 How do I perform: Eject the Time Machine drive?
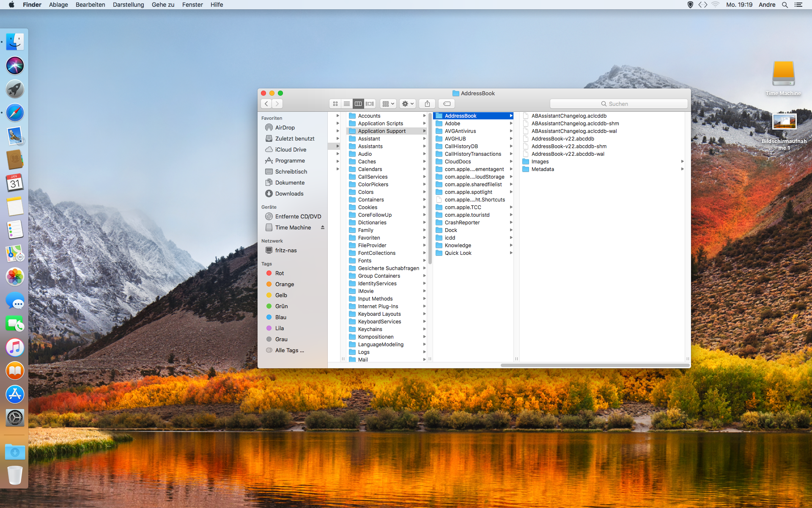(x=323, y=227)
